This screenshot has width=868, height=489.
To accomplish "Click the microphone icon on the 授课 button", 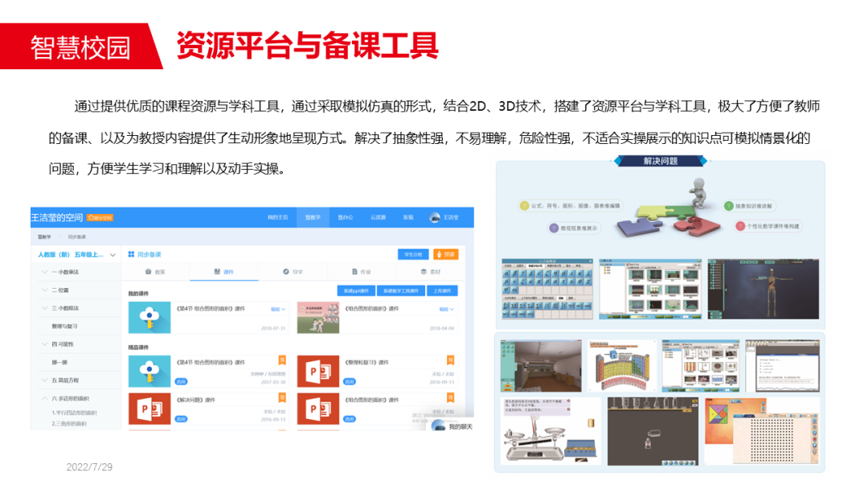I will [440, 255].
